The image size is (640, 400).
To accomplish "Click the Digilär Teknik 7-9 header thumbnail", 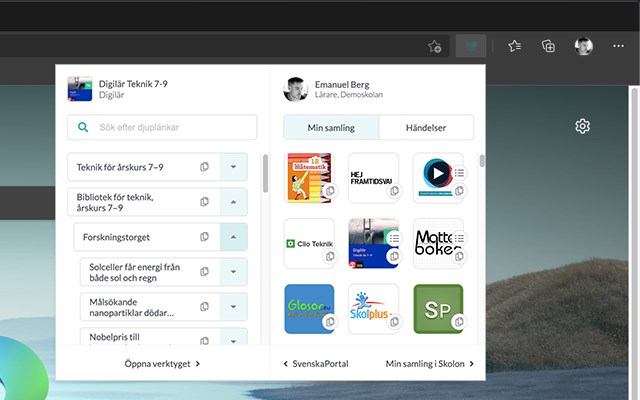I will click(x=80, y=89).
